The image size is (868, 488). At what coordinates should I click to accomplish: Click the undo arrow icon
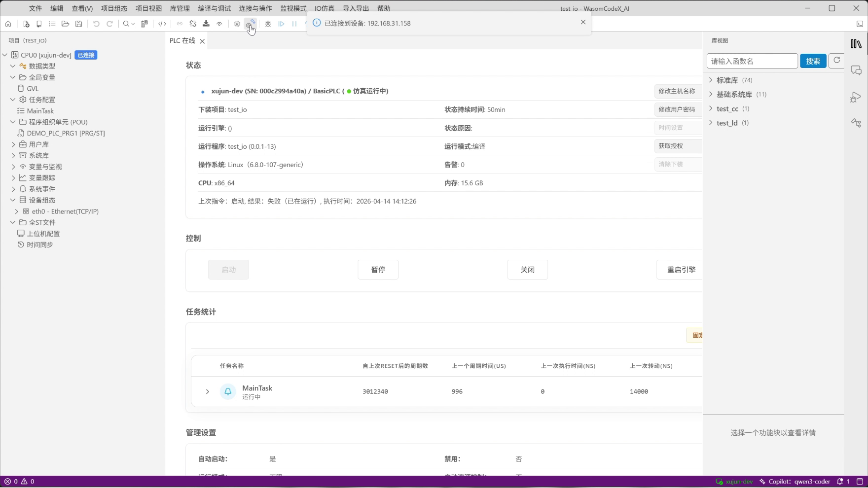tap(96, 24)
